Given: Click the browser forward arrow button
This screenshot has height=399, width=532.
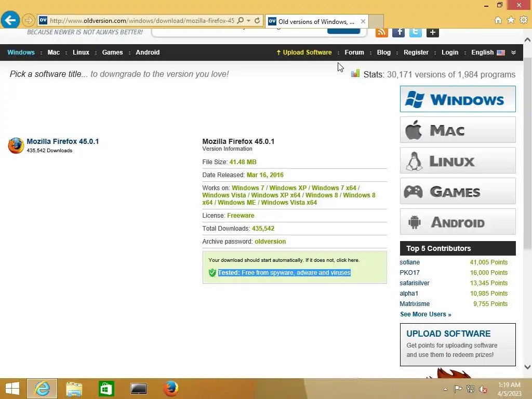Looking at the screenshot, I should point(29,20).
